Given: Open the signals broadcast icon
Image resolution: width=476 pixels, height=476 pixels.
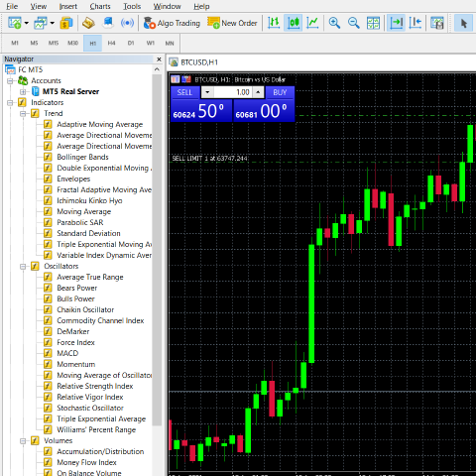Looking at the screenshot, I should 127,23.
